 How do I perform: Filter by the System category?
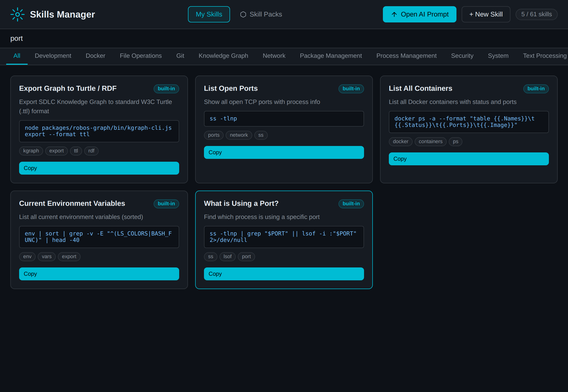tap(498, 56)
